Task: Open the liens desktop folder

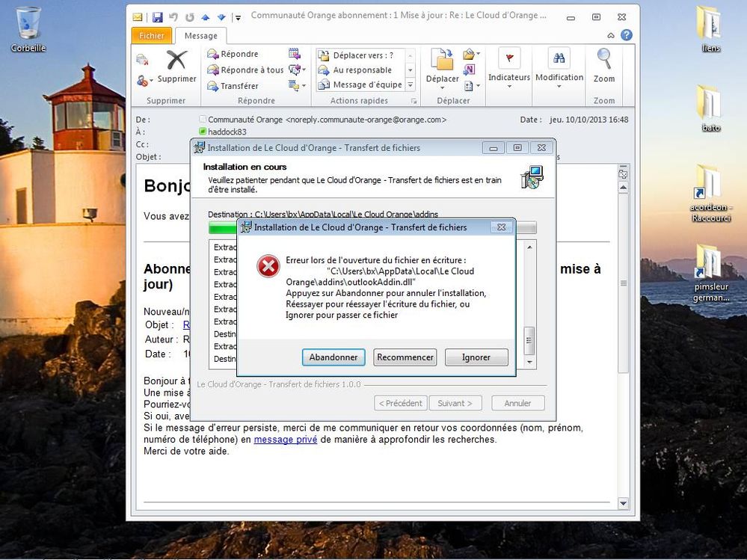Action: (710, 28)
